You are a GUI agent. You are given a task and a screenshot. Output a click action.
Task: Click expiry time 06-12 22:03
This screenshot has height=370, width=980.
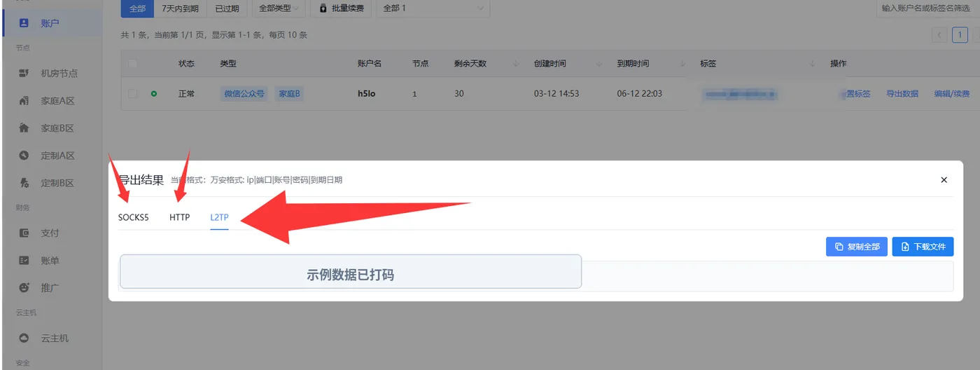(x=640, y=93)
